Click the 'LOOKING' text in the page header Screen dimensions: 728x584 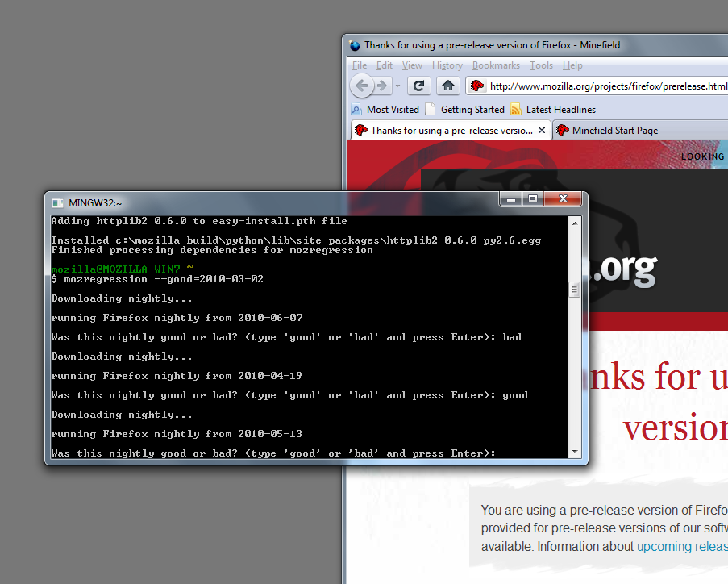pyautogui.click(x=702, y=156)
